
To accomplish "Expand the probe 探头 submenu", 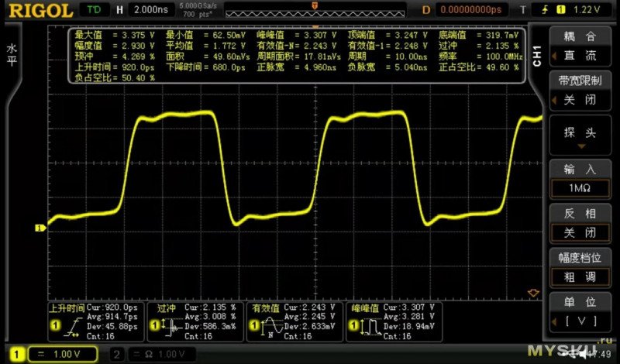I will tap(580, 136).
